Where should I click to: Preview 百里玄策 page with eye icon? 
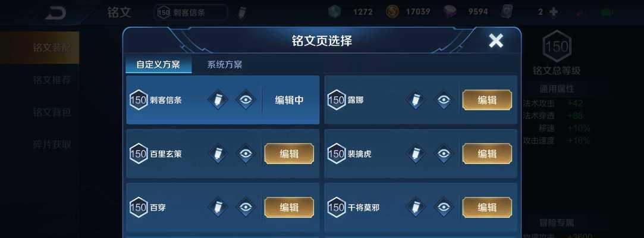[246, 154]
